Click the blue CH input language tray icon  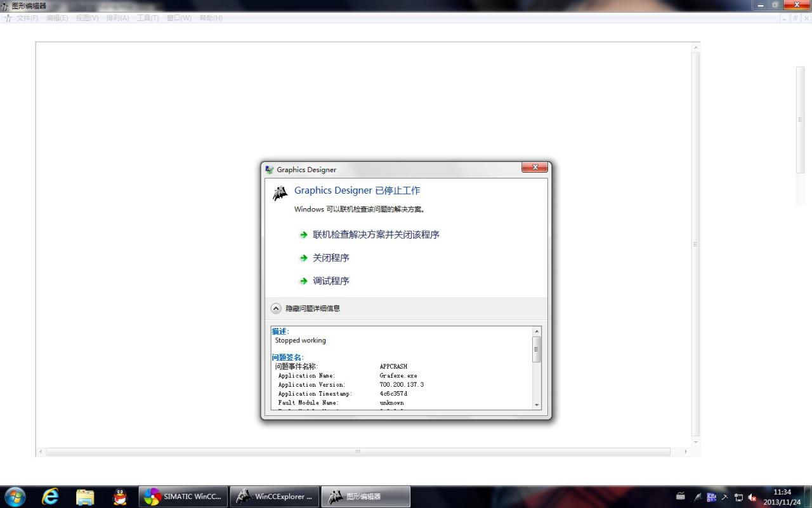tap(712, 497)
